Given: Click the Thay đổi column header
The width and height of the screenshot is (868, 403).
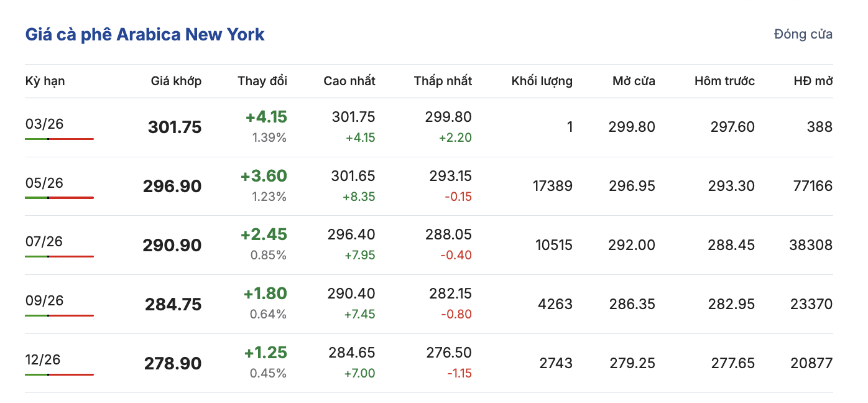Looking at the screenshot, I should 262,81.
